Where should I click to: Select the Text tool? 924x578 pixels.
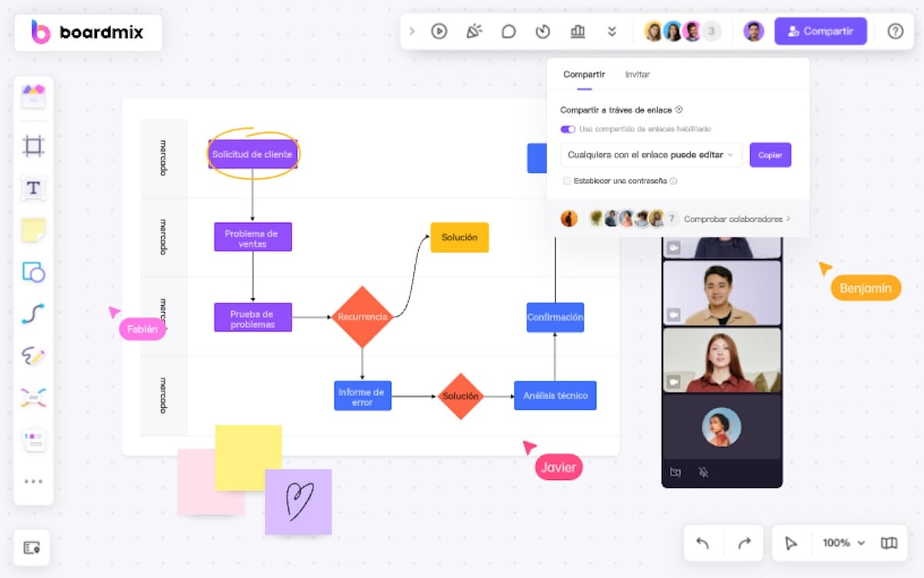33,188
